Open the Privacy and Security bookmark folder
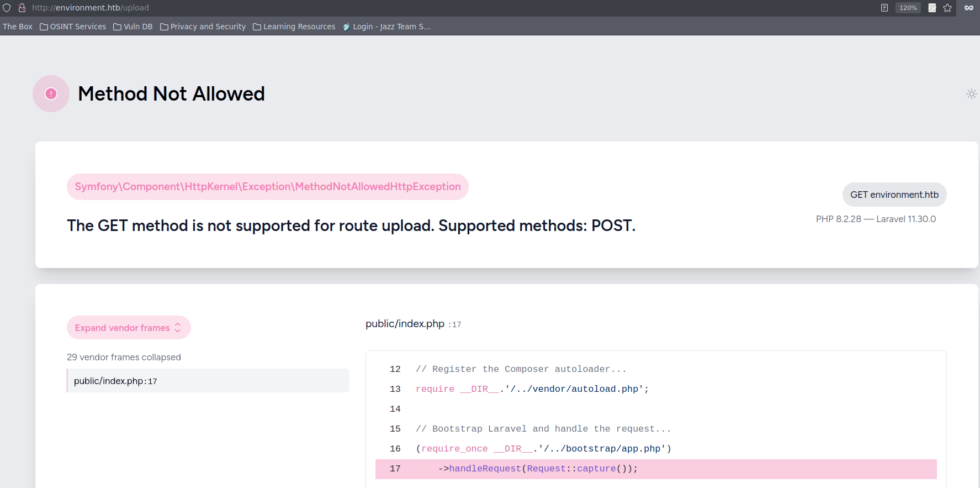 (x=203, y=27)
